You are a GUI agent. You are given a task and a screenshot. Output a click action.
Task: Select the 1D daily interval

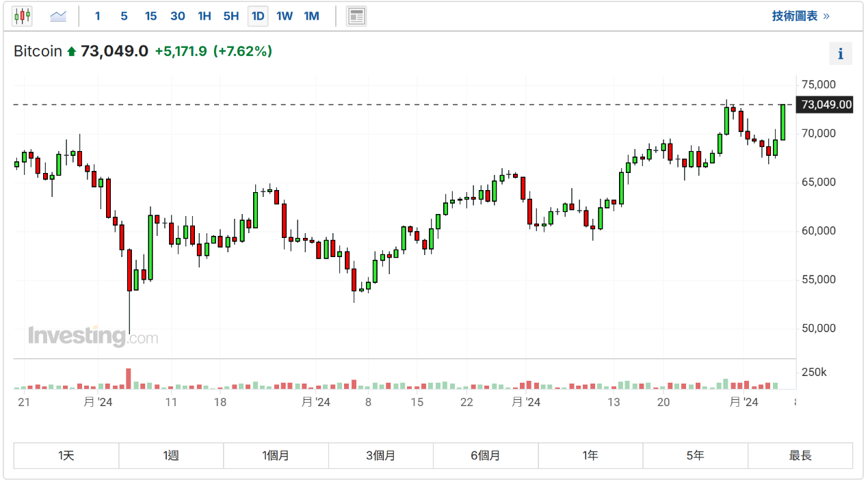[x=258, y=16]
